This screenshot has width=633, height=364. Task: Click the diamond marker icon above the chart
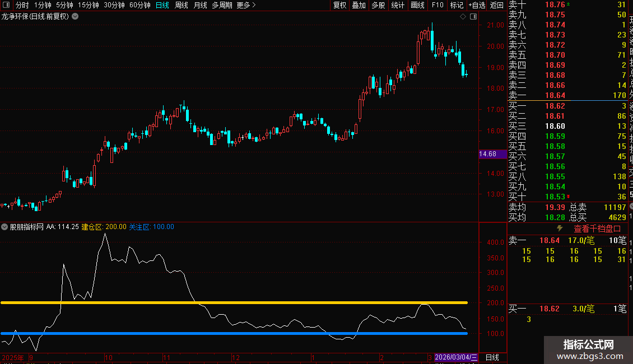(463, 16)
